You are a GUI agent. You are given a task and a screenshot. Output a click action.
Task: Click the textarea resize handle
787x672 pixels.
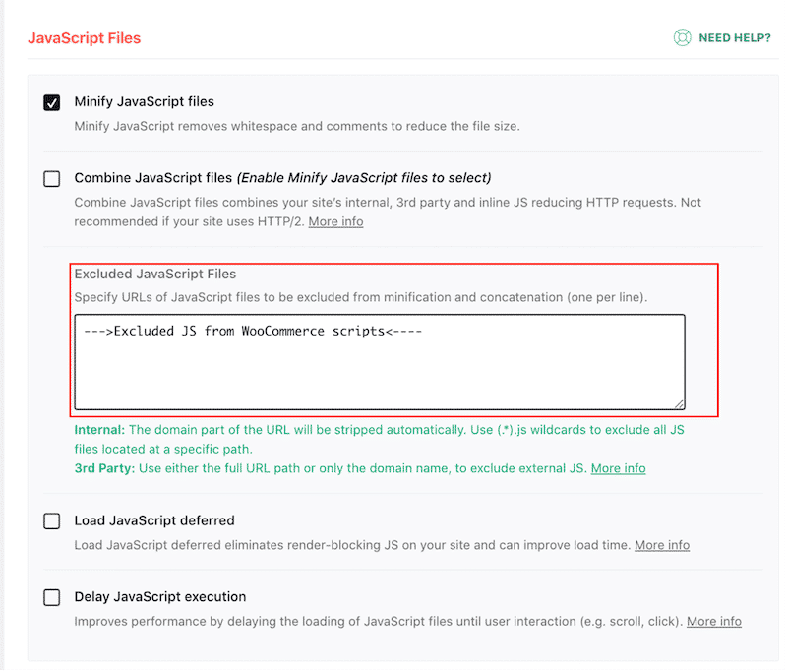tap(679, 400)
